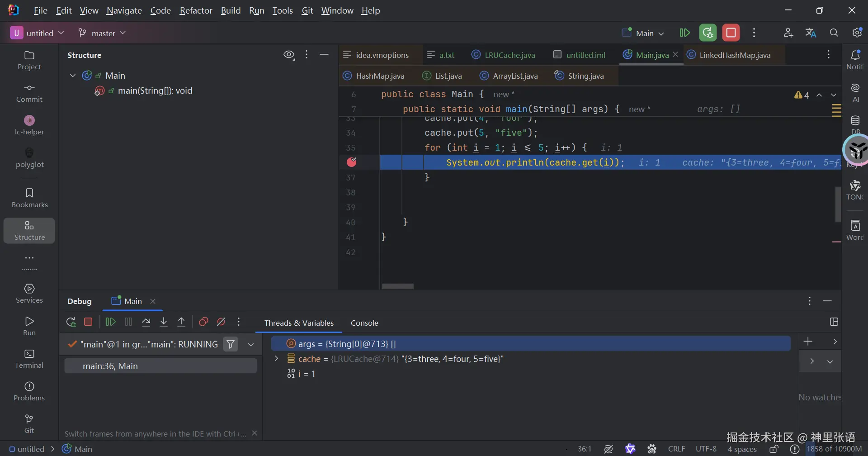Switch to the HashMap.java tab

373,76
